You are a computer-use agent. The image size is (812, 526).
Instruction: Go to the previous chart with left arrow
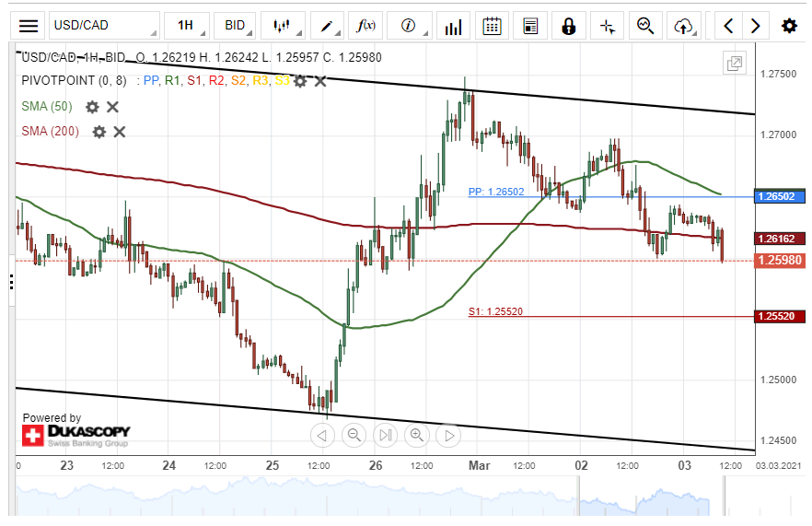(x=728, y=26)
